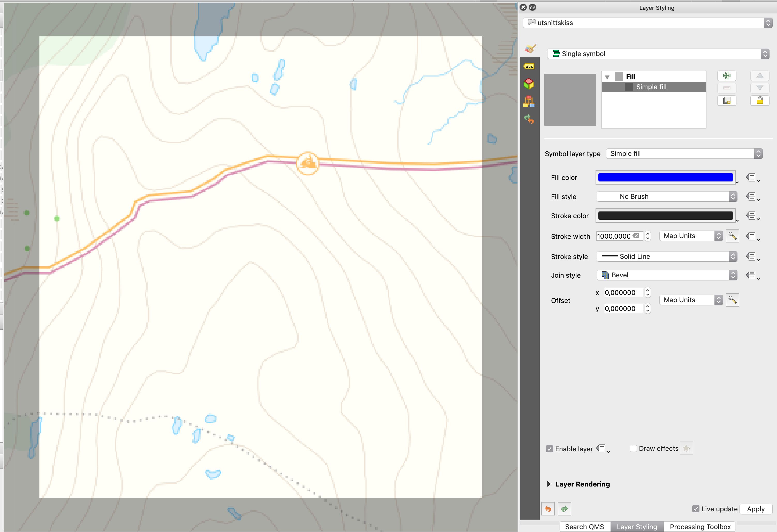Uncheck the Live update option

[x=696, y=508]
